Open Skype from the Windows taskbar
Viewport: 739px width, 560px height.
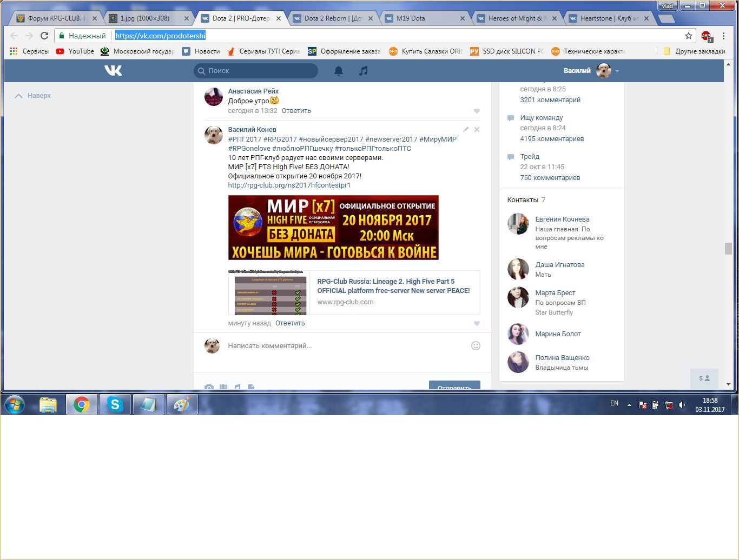click(x=115, y=404)
